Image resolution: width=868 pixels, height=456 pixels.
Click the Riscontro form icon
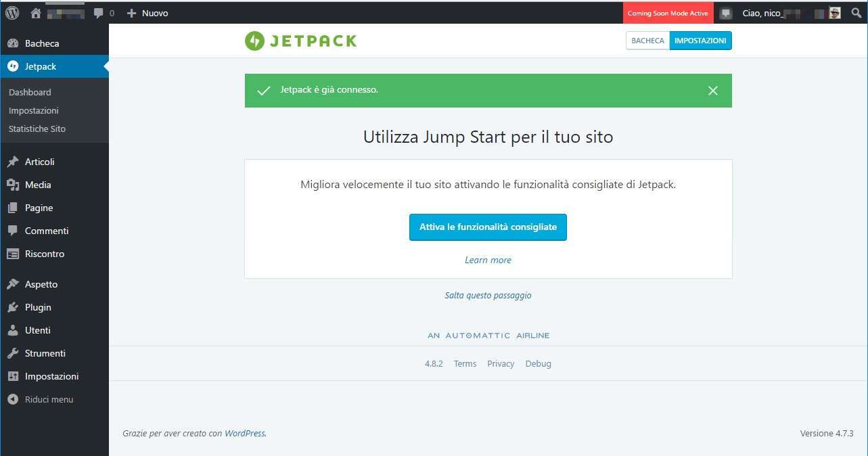pos(13,254)
